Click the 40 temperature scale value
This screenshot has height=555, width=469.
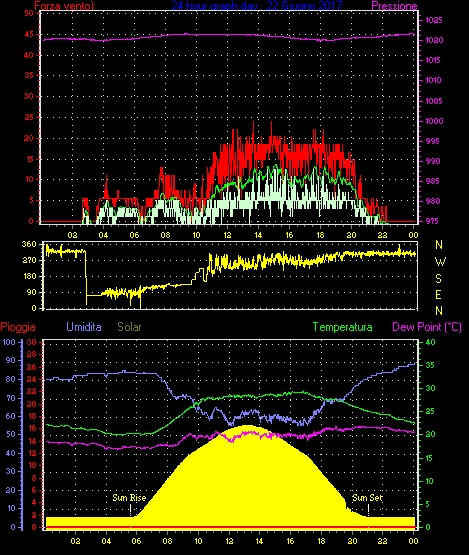430,342
